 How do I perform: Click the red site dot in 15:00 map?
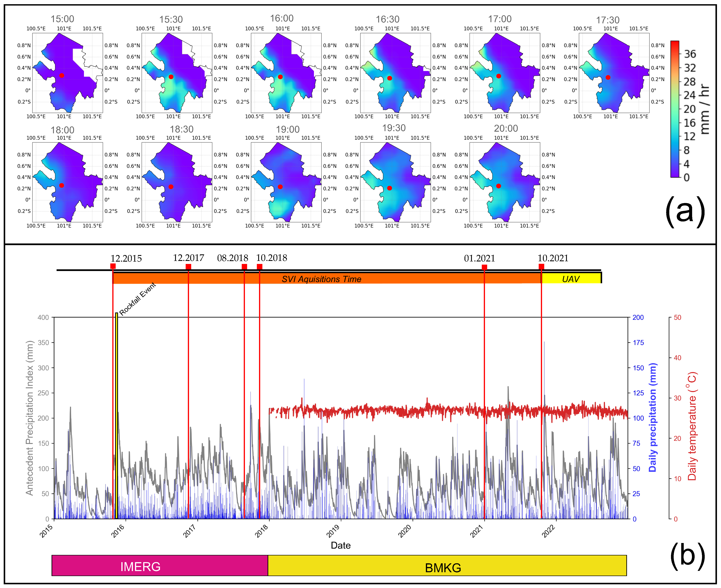(x=62, y=76)
